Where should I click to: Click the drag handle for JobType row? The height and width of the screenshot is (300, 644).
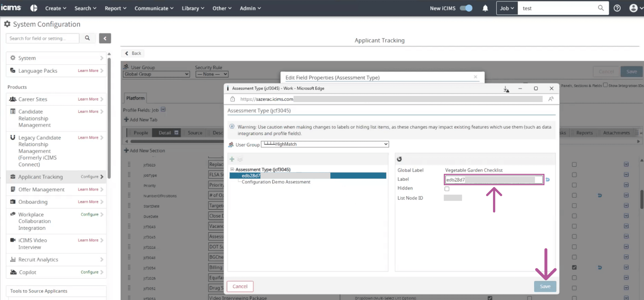point(129,175)
